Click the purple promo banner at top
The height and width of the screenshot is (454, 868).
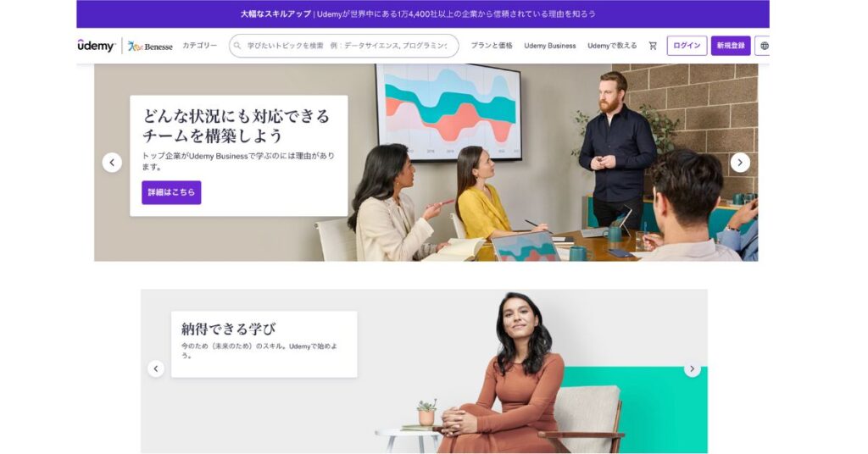423,14
